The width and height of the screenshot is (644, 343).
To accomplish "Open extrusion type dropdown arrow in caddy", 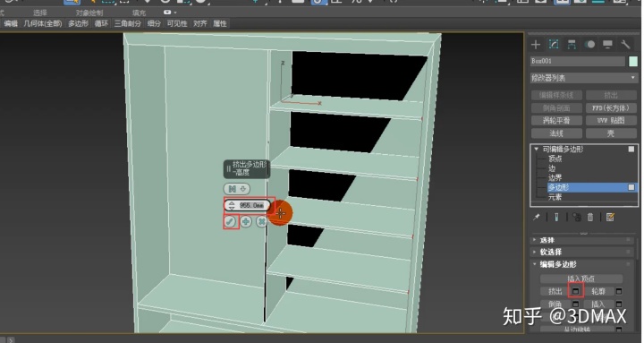I will 242,189.
